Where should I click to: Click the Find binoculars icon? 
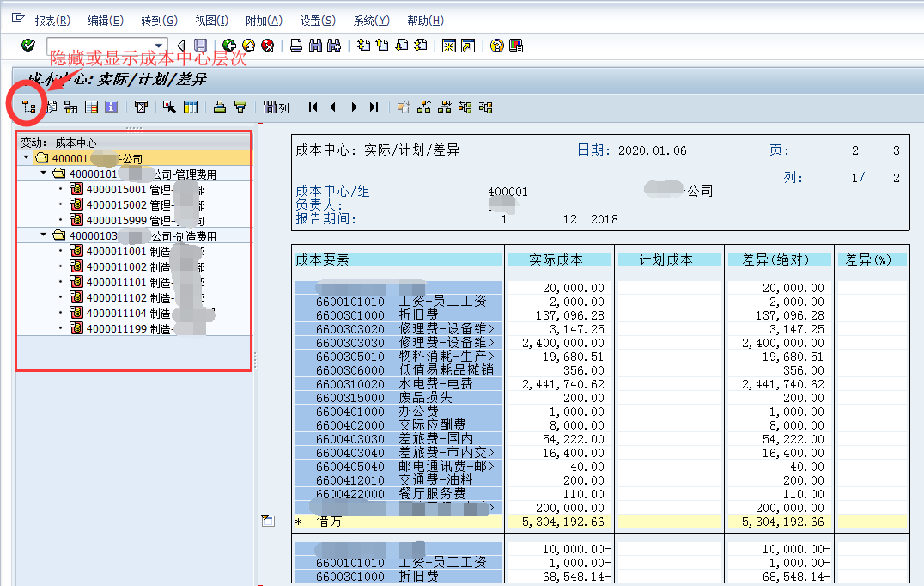click(315, 46)
